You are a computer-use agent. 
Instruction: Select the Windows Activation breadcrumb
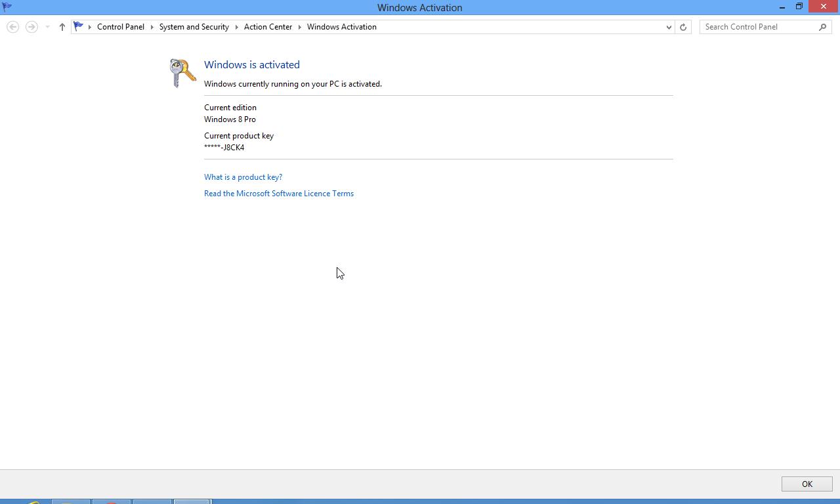point(342,27)
